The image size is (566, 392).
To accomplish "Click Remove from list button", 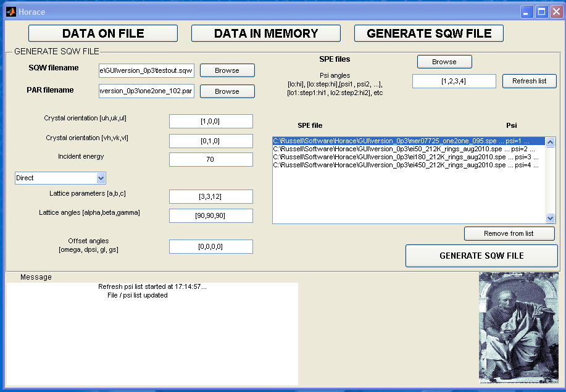I will (509, 233).
